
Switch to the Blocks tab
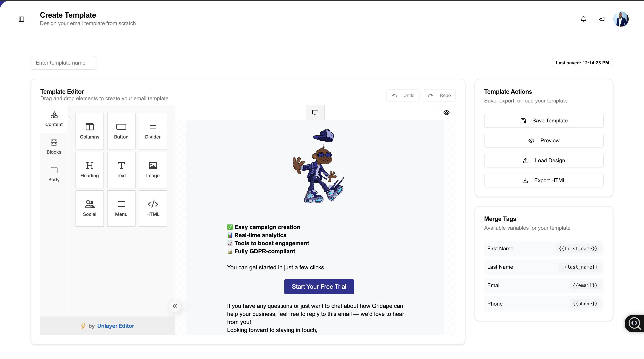coord(54,147)
